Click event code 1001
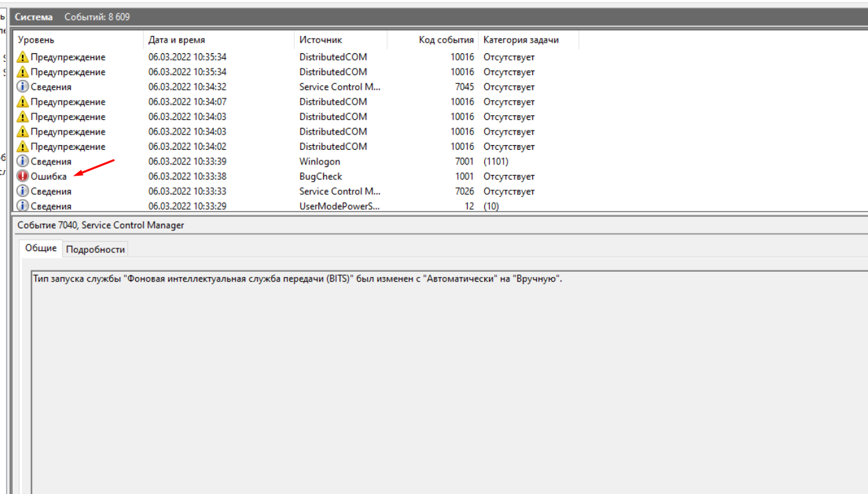The height and width of the screenshot is (494, 868). 464,176
